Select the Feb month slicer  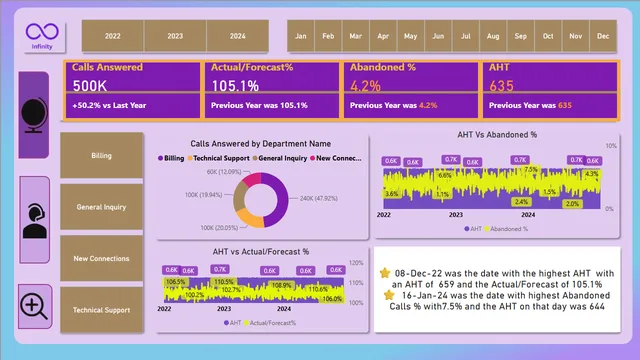(328, 36)
